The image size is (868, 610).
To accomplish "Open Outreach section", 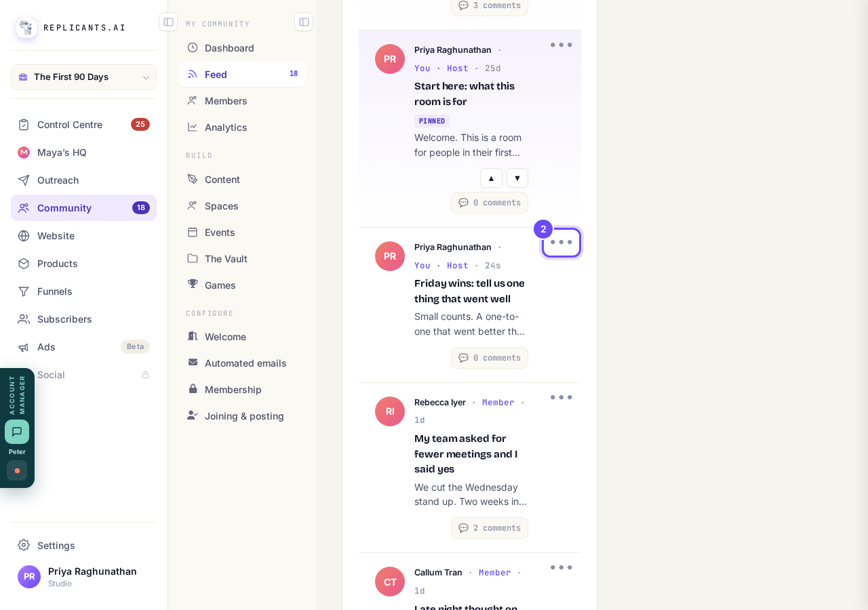I will click(x=83, y=180).
